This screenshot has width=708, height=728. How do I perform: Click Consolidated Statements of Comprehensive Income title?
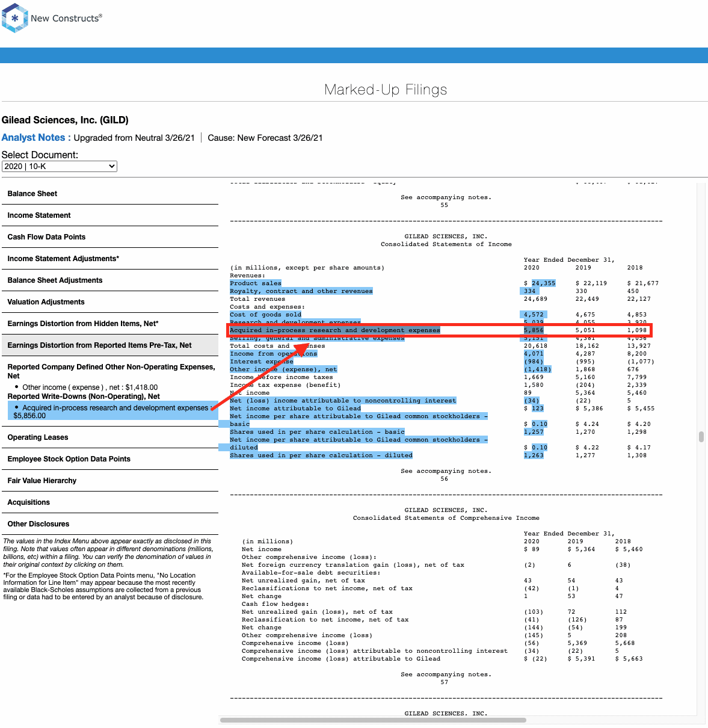click(x=446, y=518)
